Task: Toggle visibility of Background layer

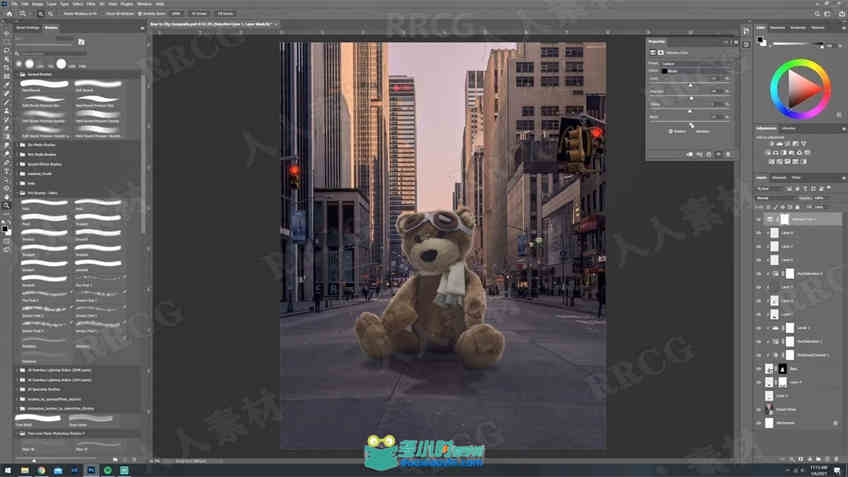Action: click(x=759, y=423)
